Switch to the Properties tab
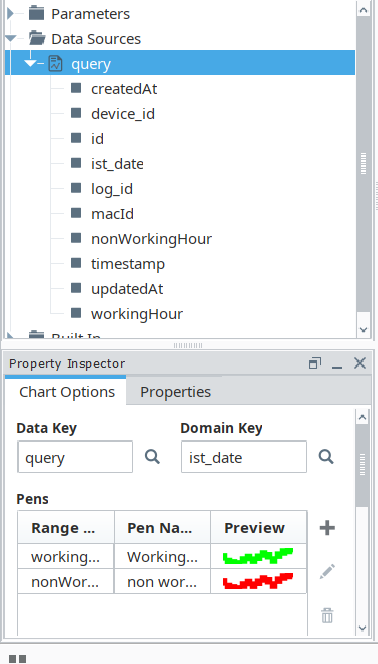Viewport: 378px width, 664px height. coord(175,392)
